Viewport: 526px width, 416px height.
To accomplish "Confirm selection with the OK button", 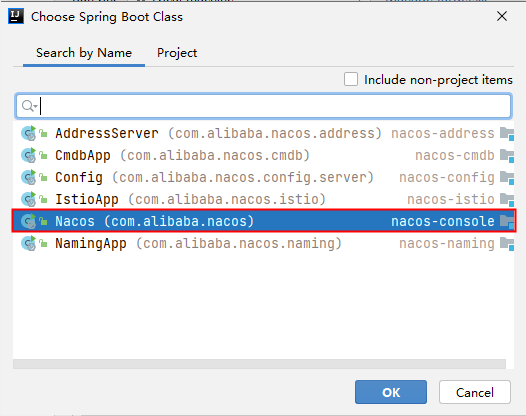I will click(x=391, y=392).
